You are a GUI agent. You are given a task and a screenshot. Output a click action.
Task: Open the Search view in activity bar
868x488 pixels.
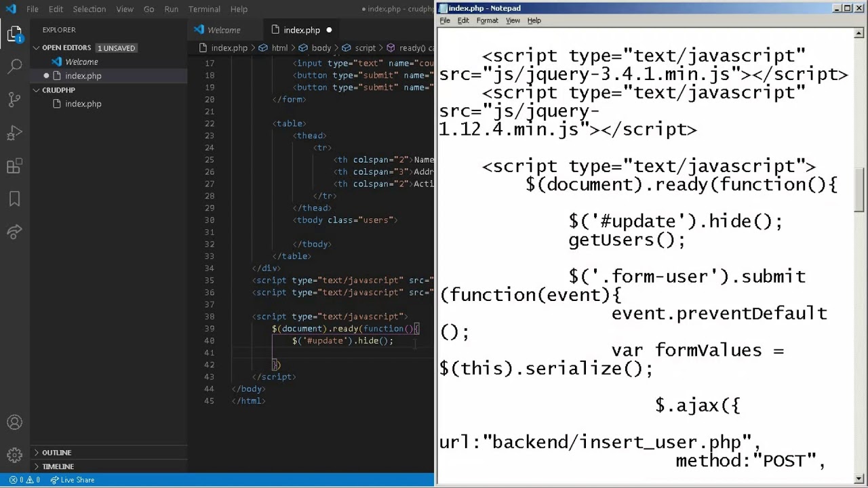point(15,66)
